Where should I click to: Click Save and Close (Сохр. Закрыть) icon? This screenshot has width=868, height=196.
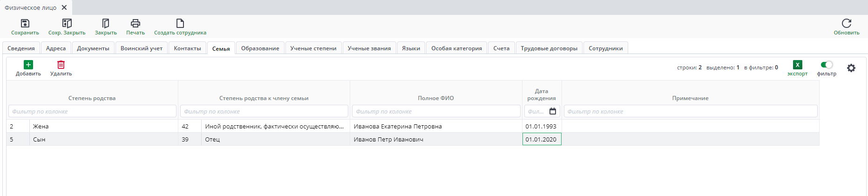[x=67, y=23]
